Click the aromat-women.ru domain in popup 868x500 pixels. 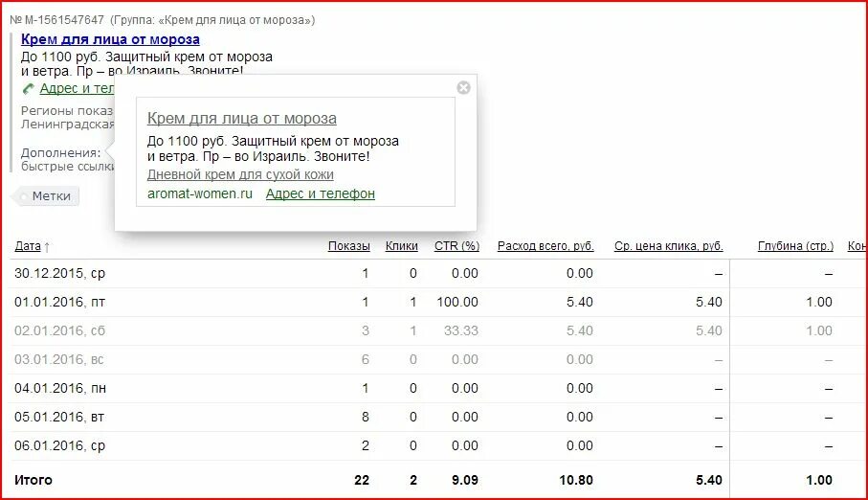pos(200,193)
